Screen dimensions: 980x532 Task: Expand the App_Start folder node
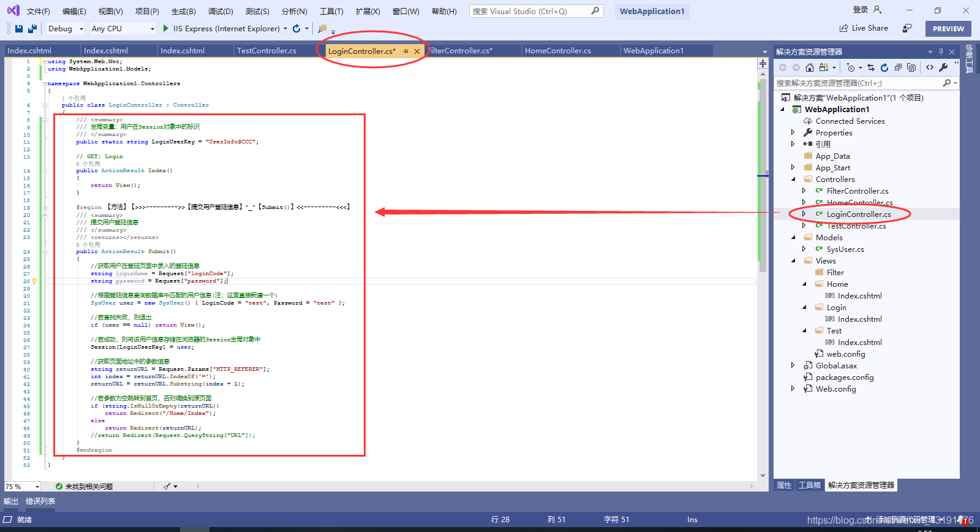coord(793,167)
